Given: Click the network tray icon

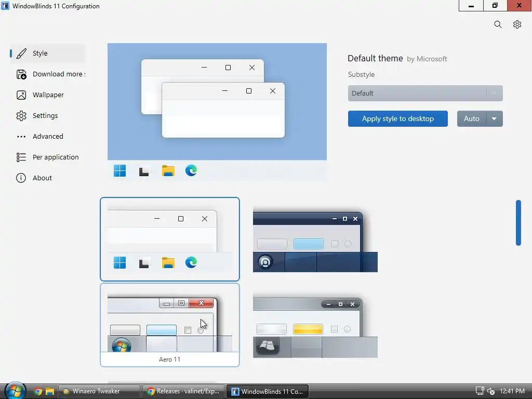Looking at the screenshot, I should pyautogui.click(x=480, y=391).
